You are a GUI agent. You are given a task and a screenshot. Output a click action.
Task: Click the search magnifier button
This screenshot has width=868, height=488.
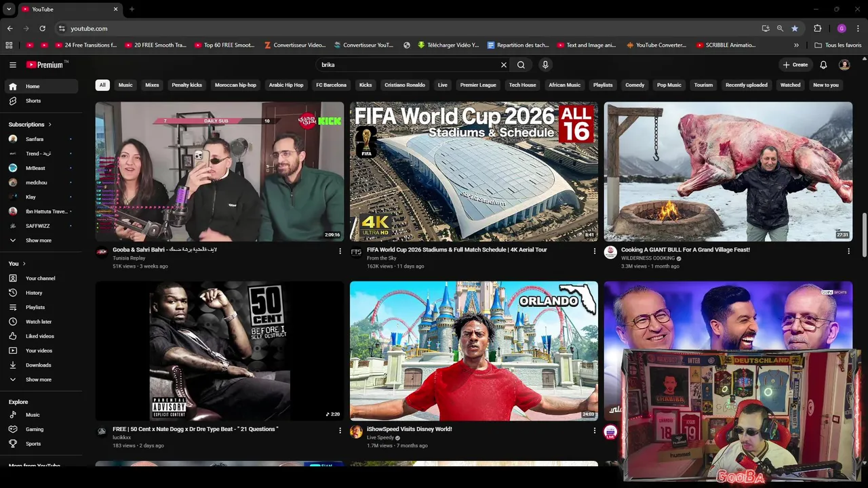point(521,65)
